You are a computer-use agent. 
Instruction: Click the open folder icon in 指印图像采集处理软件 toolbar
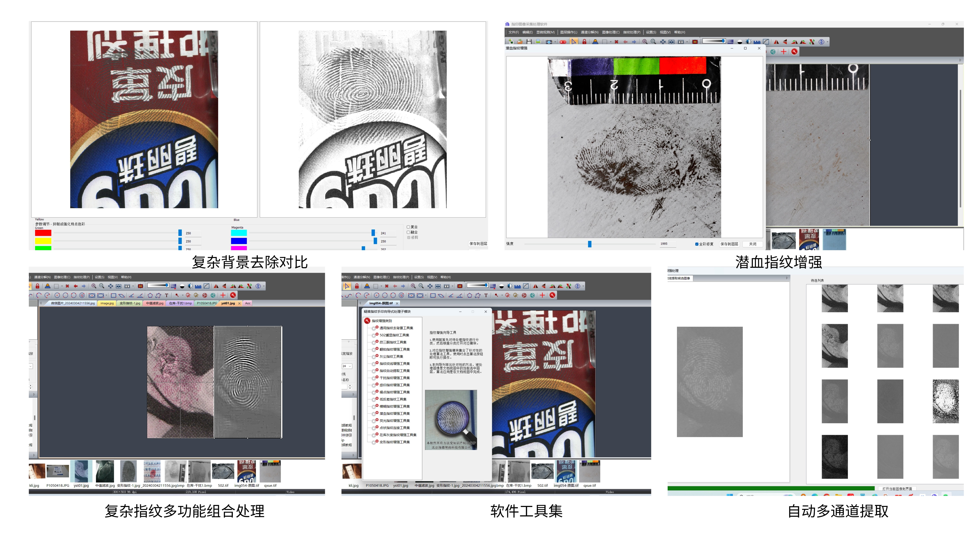click(x=520, y=41)
